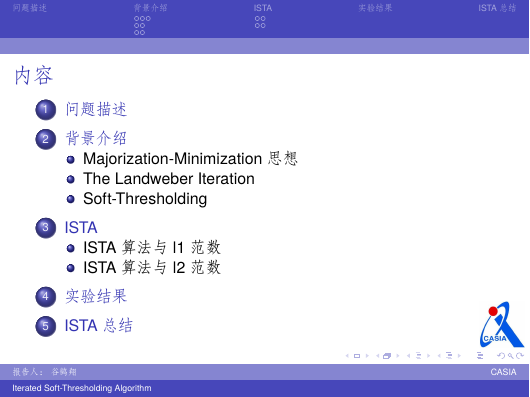Open the Soft-Thresholding outline link
Image resolution: width=530 pixels, height=397 pixels.
(145, 199)
